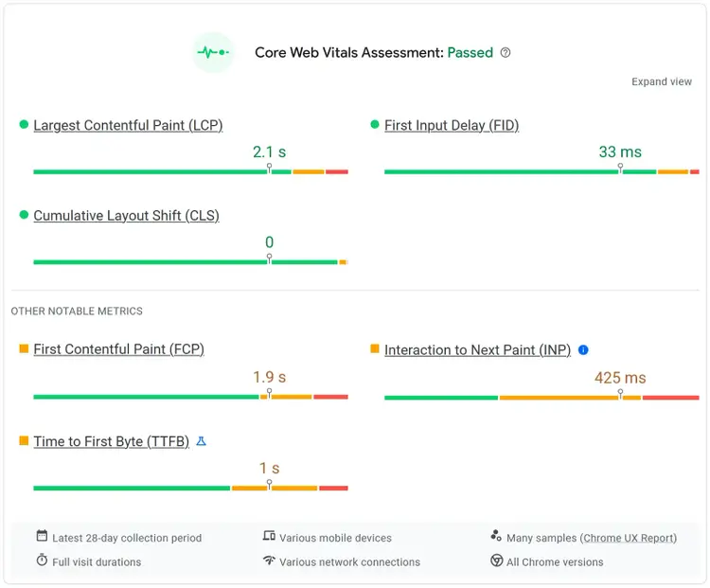The width and height of the screenshot is (710, 588).
Task: Click the CLS distribution bar marker
Action: point(270,258)
